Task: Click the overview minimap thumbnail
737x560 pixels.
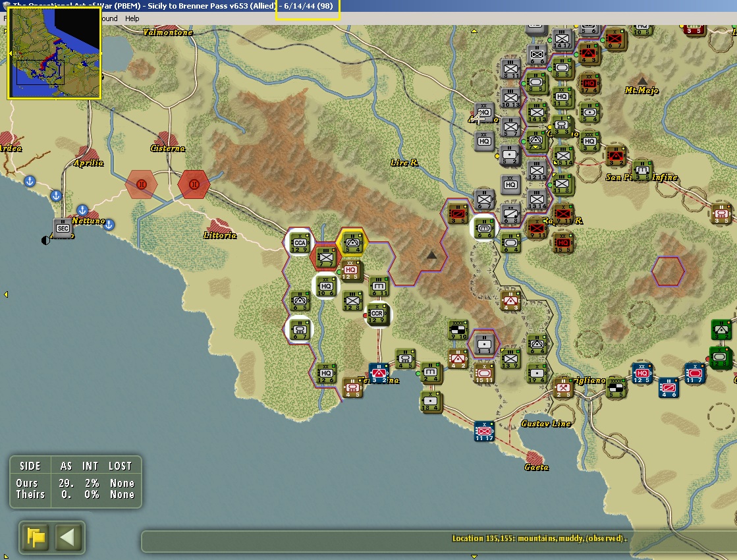Action: tap(55, 53)
